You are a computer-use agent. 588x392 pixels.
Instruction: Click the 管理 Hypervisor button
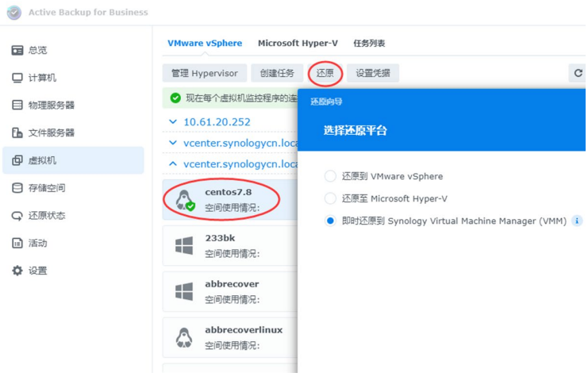coord(205,73)
